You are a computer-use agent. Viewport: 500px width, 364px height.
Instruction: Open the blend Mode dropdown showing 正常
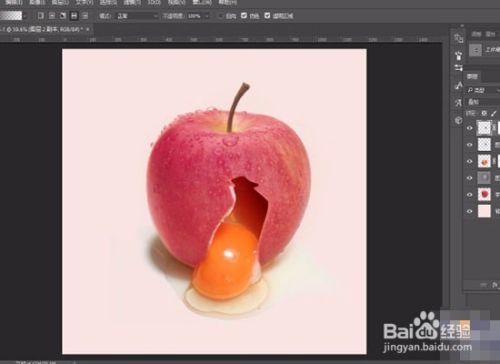tap(137, 16)
